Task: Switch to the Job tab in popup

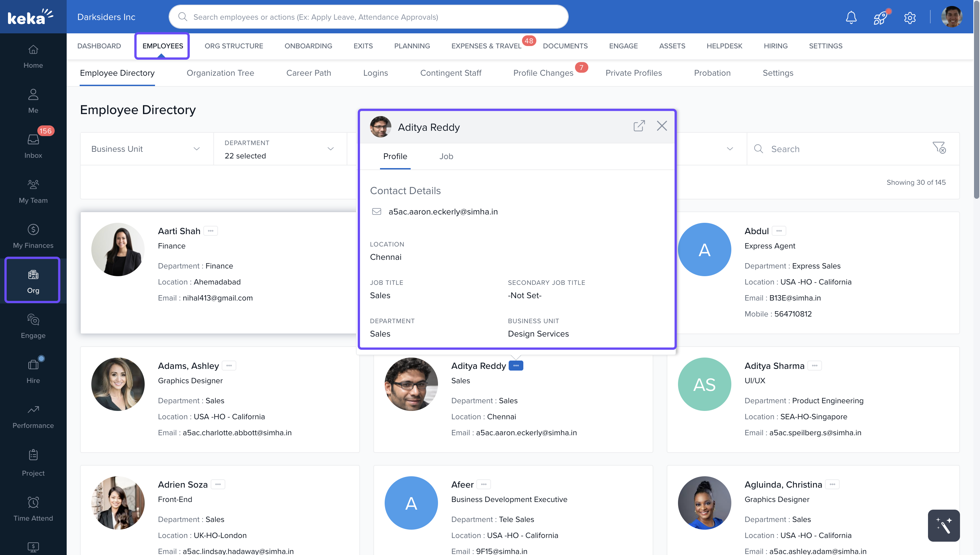Action: click(446, 156)
